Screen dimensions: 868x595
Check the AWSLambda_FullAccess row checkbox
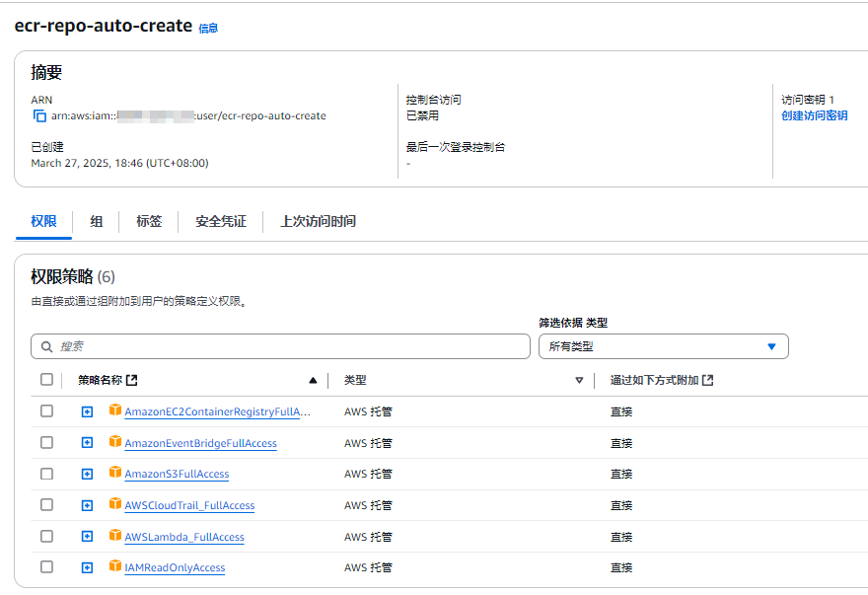(47, 536)
